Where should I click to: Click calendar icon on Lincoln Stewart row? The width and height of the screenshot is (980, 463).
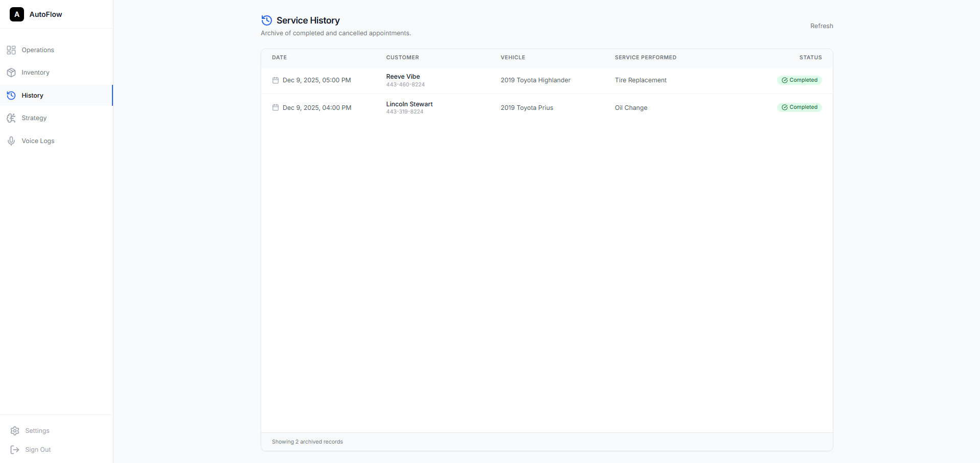point(276,108)
